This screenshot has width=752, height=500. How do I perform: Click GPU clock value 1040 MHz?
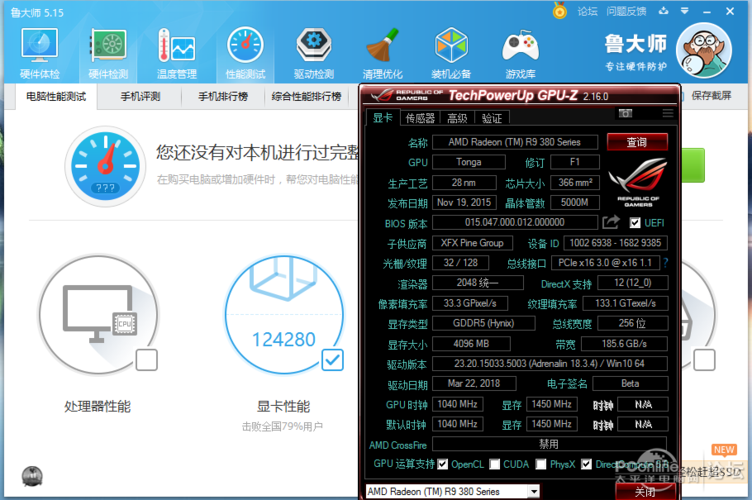[x=458, y=404]
